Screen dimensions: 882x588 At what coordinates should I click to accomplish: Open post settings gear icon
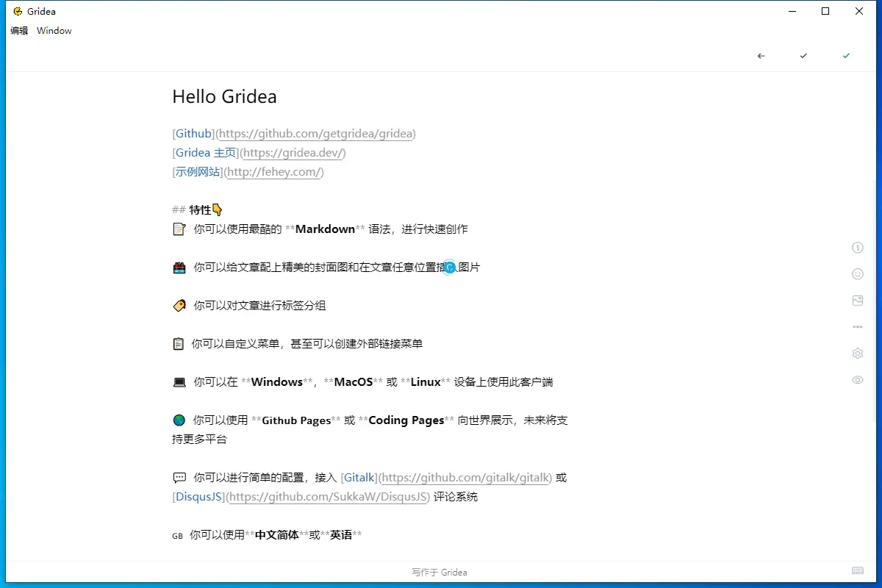[x=857, y=354]
